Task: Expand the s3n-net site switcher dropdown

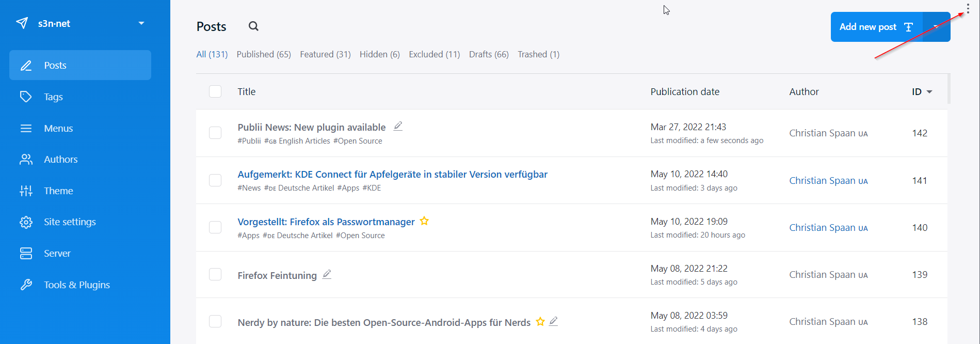Action: point(141,23)
